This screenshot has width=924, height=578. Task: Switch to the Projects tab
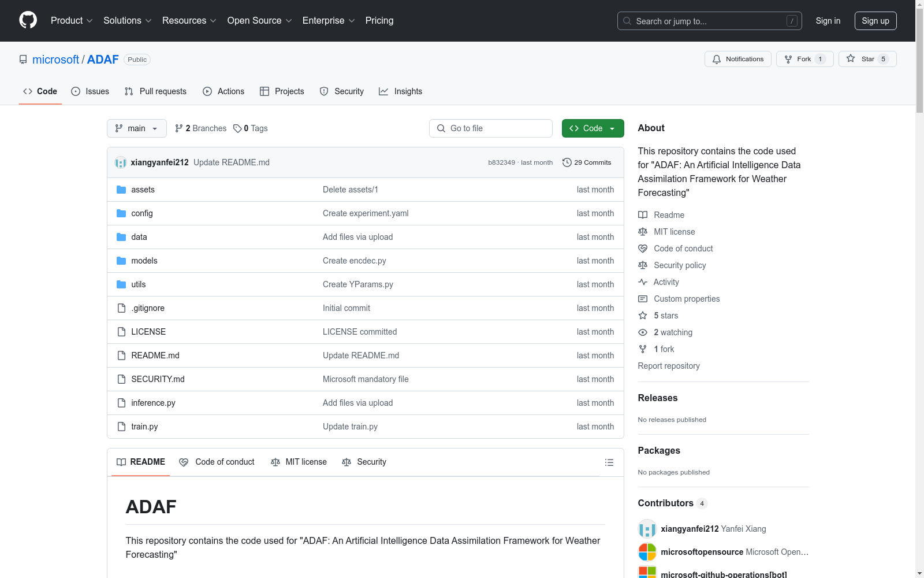click(x=282, y=91)
